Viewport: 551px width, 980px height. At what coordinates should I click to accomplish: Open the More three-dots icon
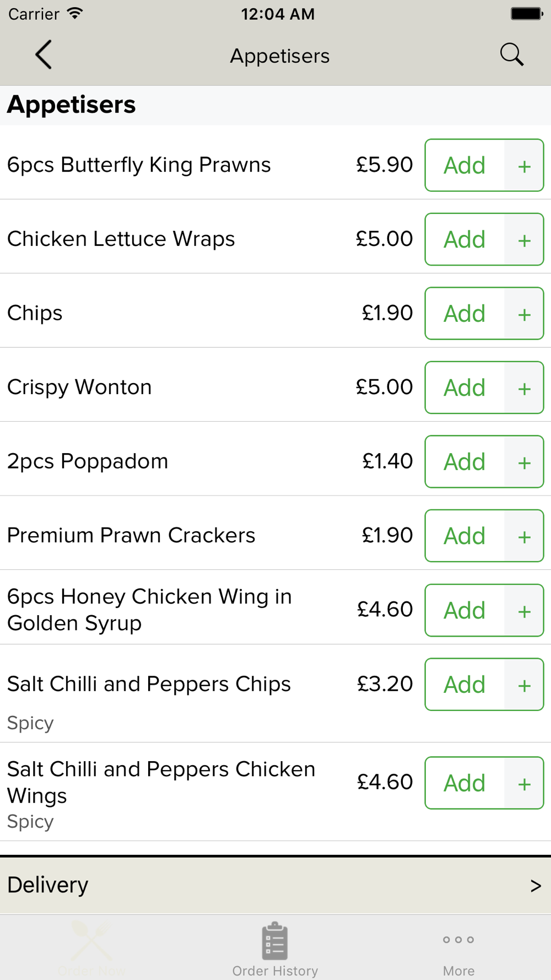point(458,940)
